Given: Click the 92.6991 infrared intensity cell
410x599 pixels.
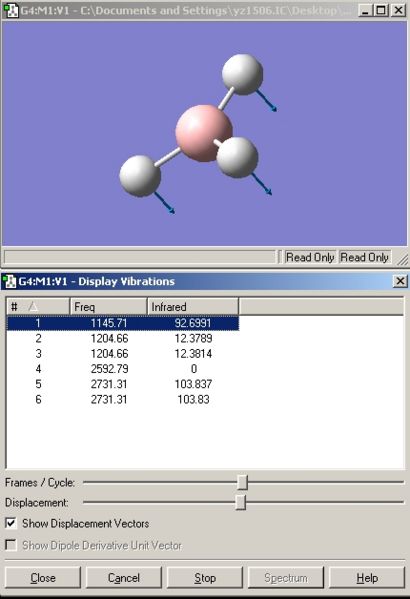Looking at the screenshot, I should (193, 323).
